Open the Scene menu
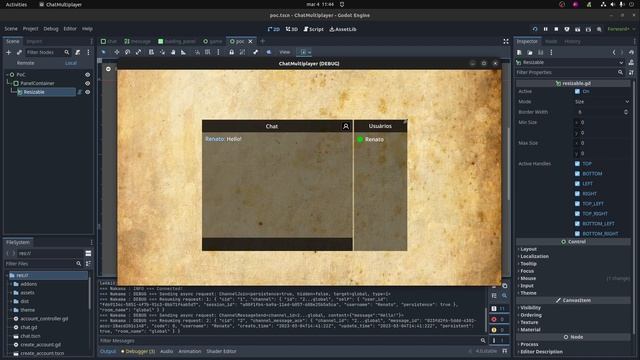The height and width of the screenshot is (360, 640). [x=11, y=29]
